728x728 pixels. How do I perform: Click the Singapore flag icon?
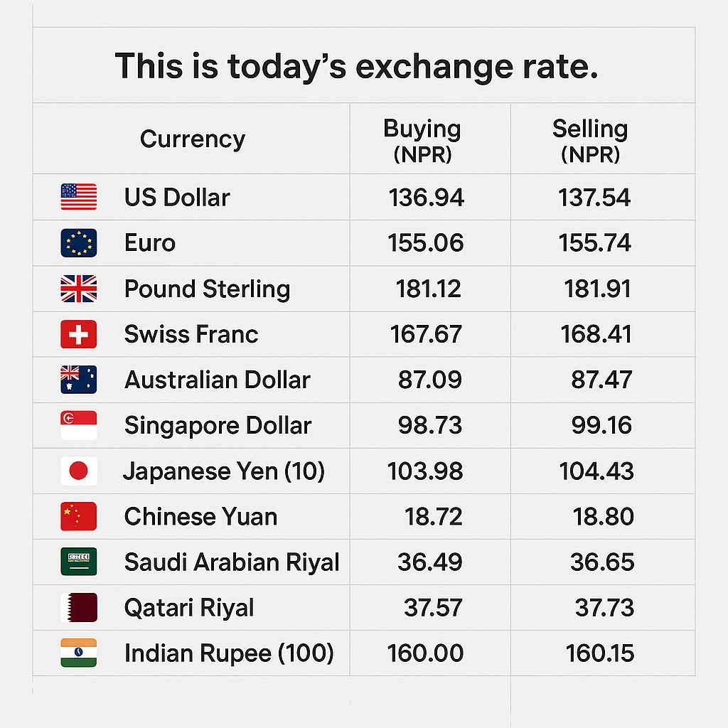click(x=78, y=425)
